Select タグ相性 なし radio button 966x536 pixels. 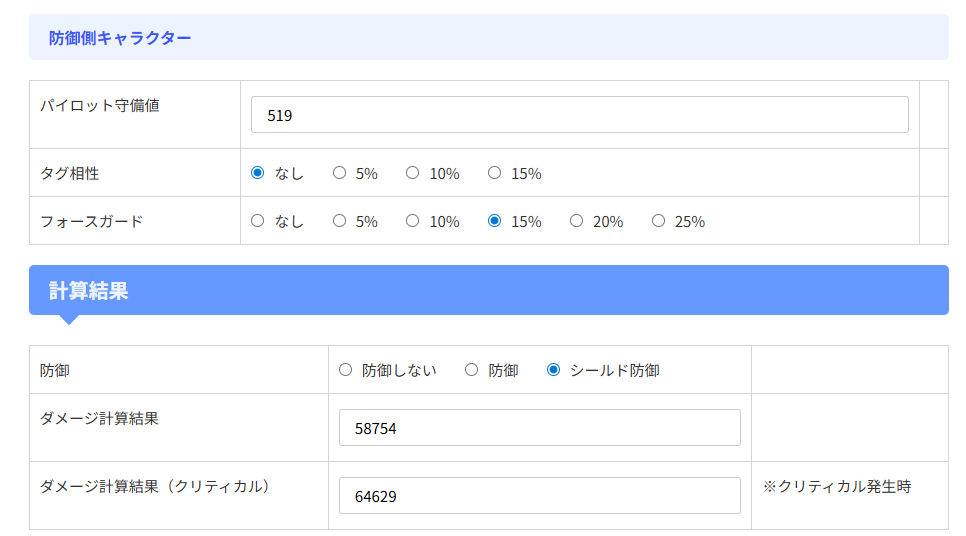[258, 173]
